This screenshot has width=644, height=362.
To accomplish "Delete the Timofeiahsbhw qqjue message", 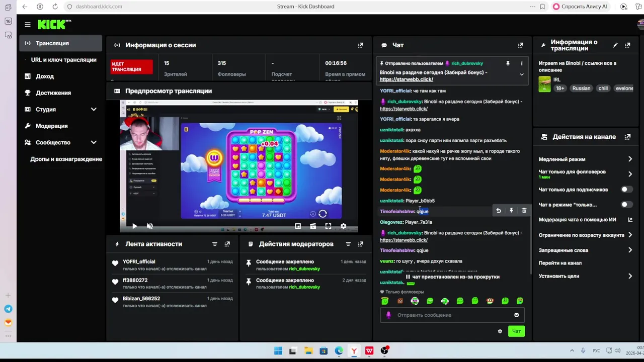I will point(524,211).
